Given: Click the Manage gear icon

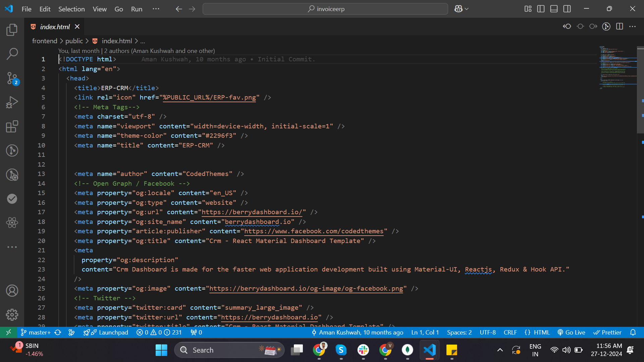Looking at the screenshot, I should 12,314.
